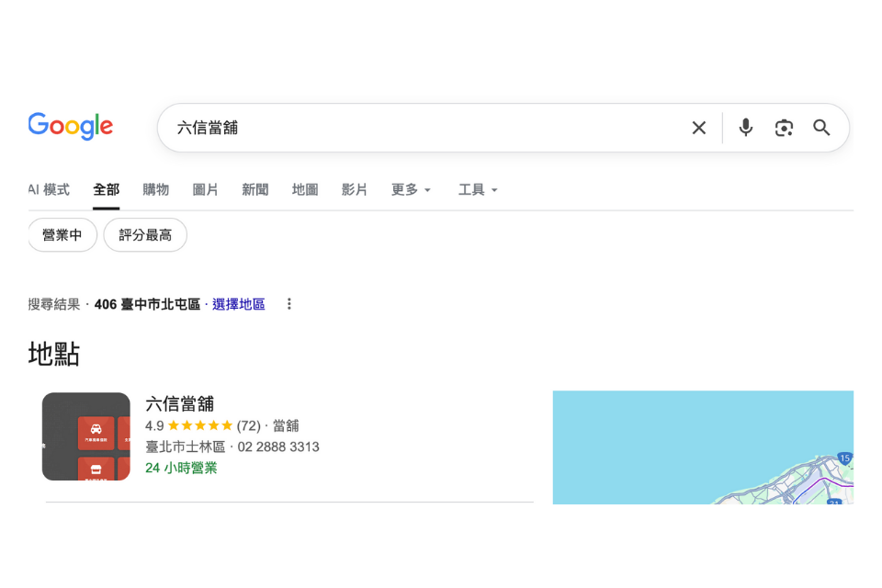Clear the search text with X icon

699,128
